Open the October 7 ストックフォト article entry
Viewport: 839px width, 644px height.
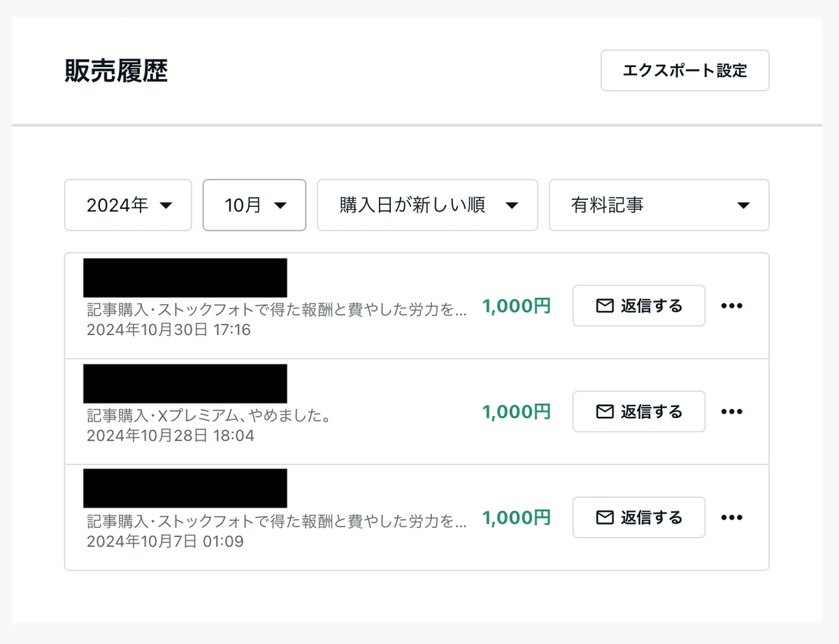(x=277, y=522)
